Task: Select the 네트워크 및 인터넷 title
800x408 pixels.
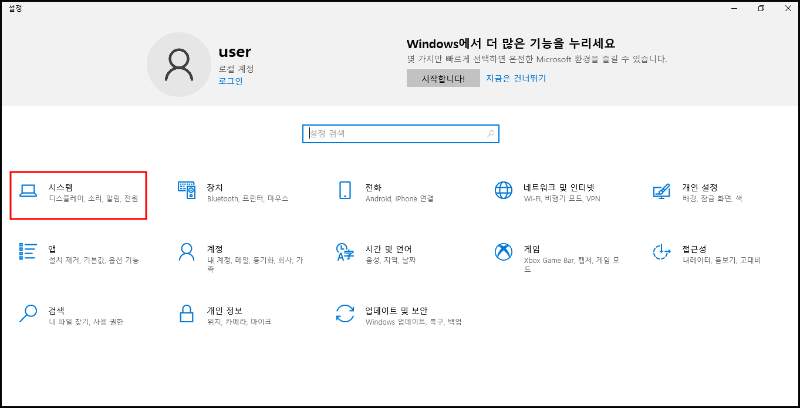Action: [x=559, y=187]
